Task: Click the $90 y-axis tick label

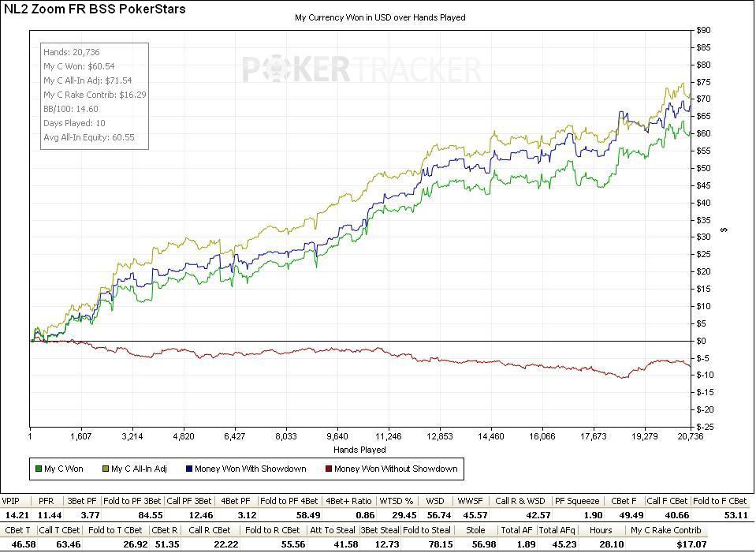Action: (703, 31)
